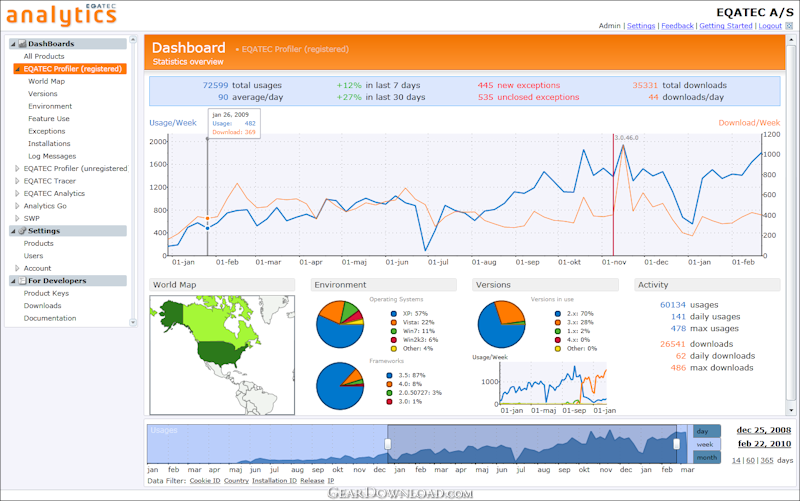800x501 pixels.
Task: Open Feature Use page
Action: coord(49,118)
